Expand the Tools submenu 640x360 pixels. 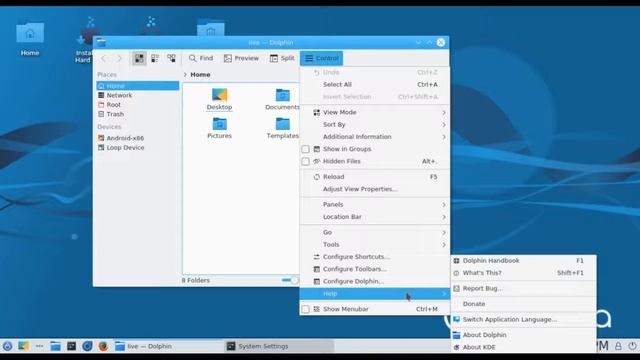pyautogui.click(x=375, y=244)
